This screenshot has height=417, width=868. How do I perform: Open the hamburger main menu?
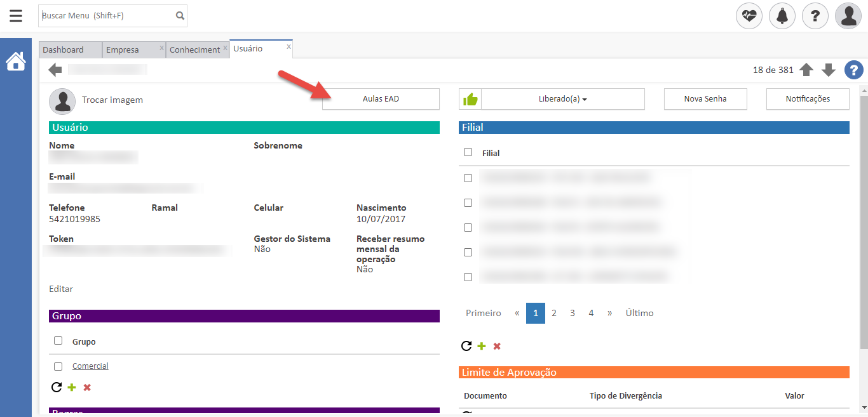click(16, 16)
